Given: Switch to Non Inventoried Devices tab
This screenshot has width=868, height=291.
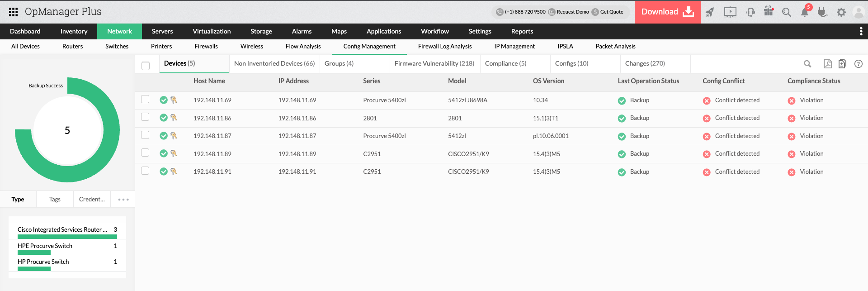Looking at the screenshot, I should tap(274, 63).
